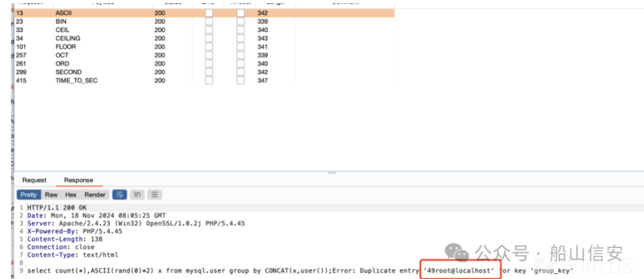
Task: Select the FLOOR payload row
Action: (205, 47)
